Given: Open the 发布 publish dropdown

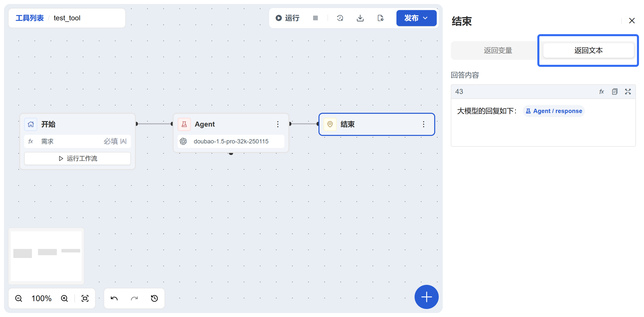Looking at the screenshot, I should 416,18.
